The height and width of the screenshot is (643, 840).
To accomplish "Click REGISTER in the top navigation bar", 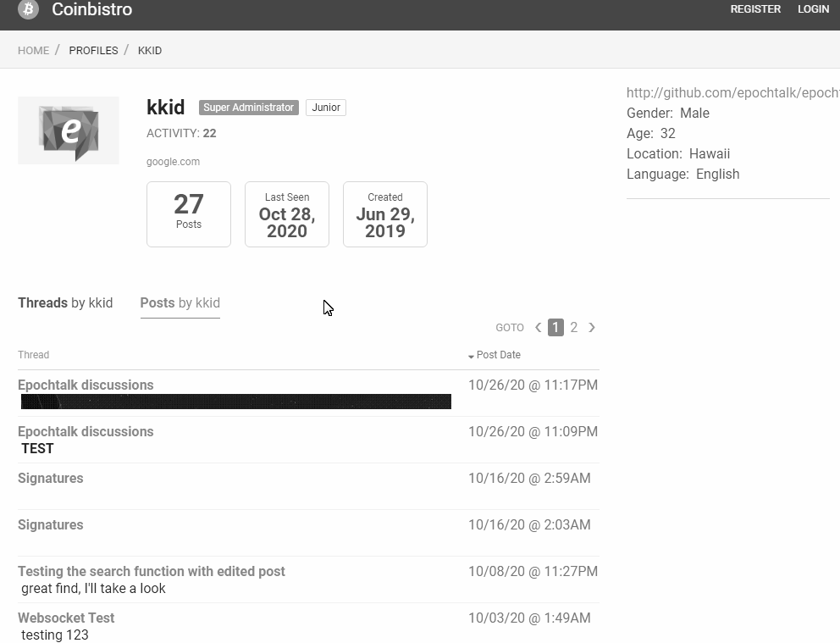I will (x=755, y=9).
